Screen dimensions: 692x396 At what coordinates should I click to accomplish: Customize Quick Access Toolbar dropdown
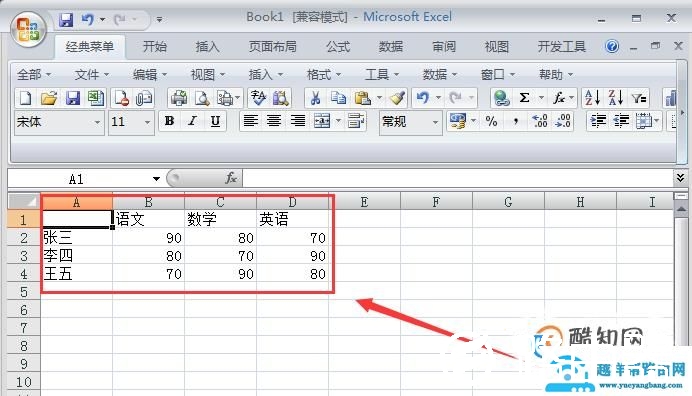point(159,19)
